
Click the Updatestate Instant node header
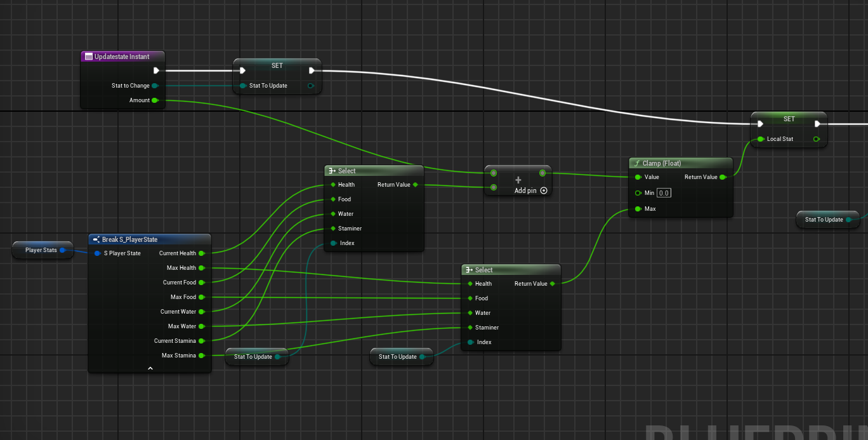coord(123,57)
